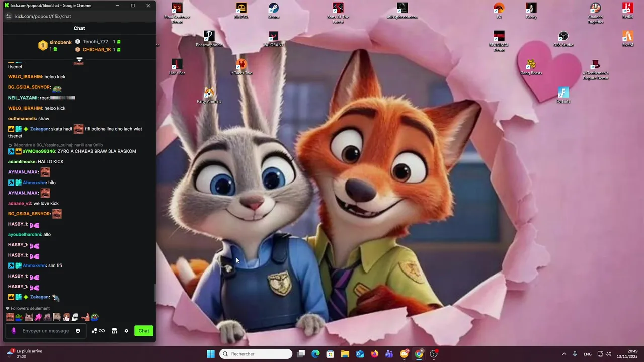This screenshot has width=644, height=362.
Task: Open the ENG language switcher in tray
Action: 588,354
